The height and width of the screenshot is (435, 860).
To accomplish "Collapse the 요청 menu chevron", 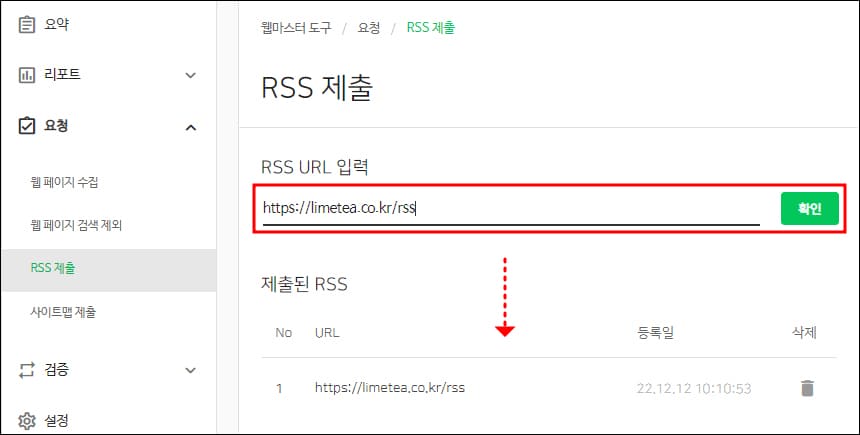I will (x=190, y=127).
